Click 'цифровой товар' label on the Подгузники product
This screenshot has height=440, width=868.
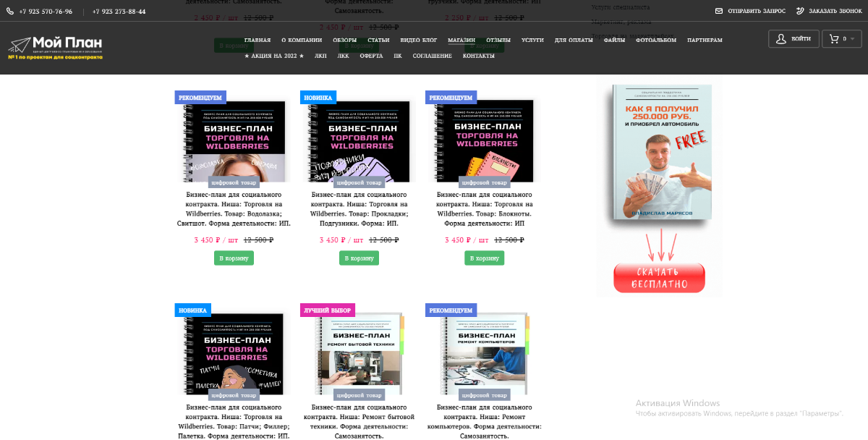tap(359, 182)
